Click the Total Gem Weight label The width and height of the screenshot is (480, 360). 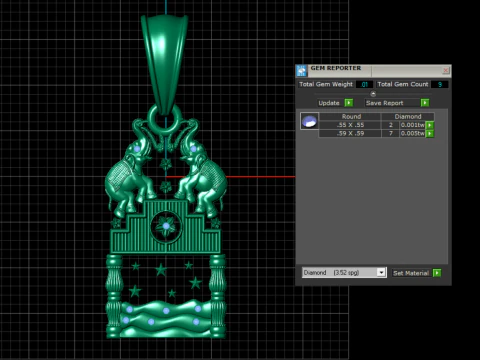point(326,84)
